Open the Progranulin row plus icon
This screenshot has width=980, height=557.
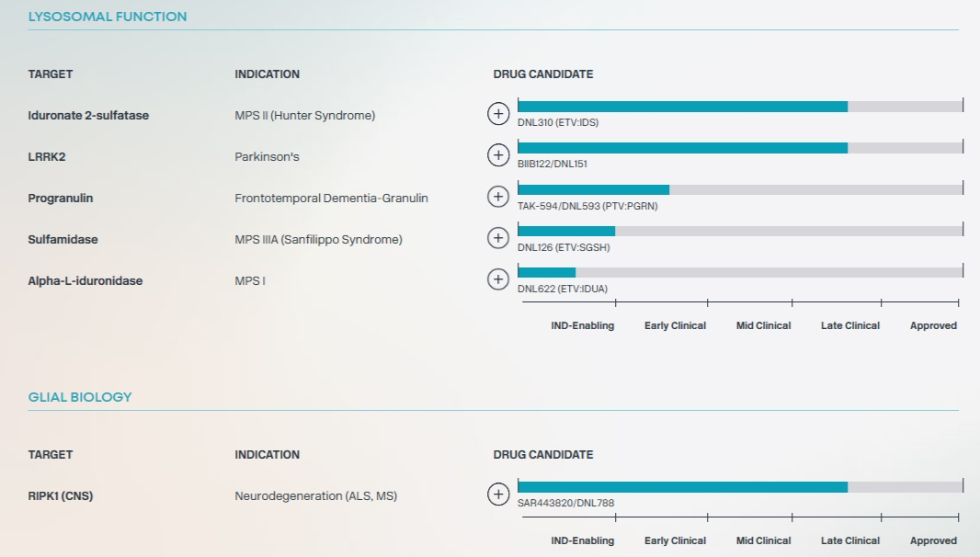click(x=497, y=197)
